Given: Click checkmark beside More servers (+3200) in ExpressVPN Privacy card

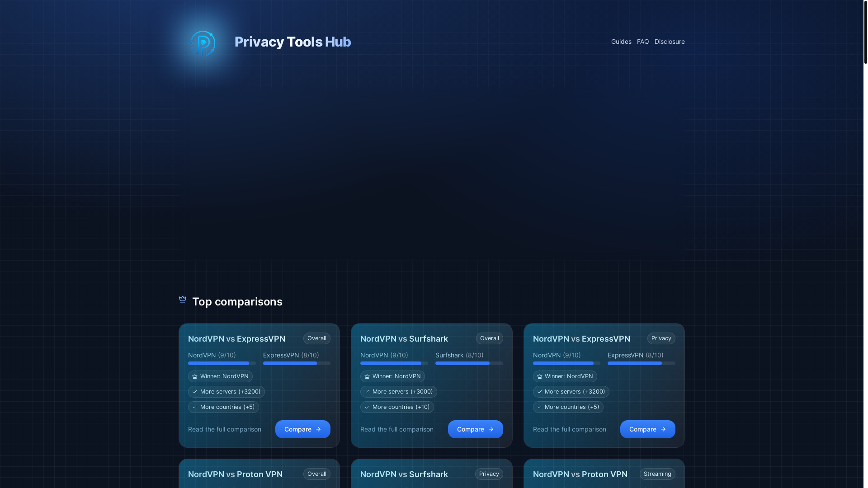Looking at the screenshot, I should click(539, 392).
